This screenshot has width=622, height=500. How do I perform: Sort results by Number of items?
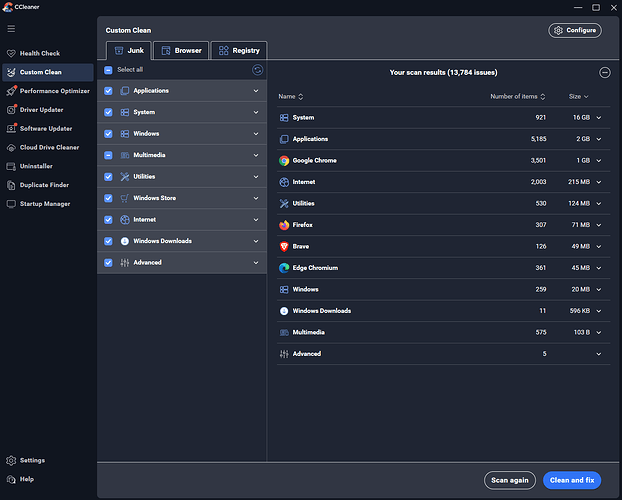(x=518, y=96)
